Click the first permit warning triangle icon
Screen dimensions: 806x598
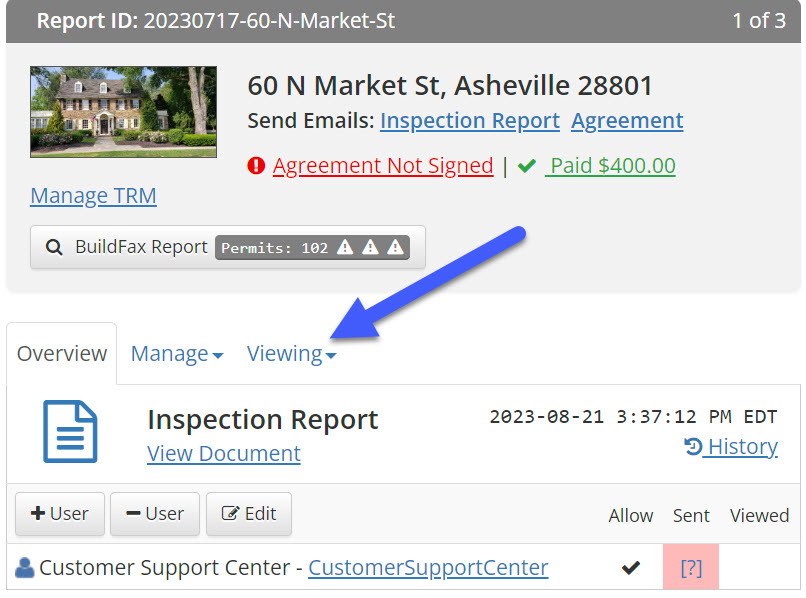[x=345, y=247]
